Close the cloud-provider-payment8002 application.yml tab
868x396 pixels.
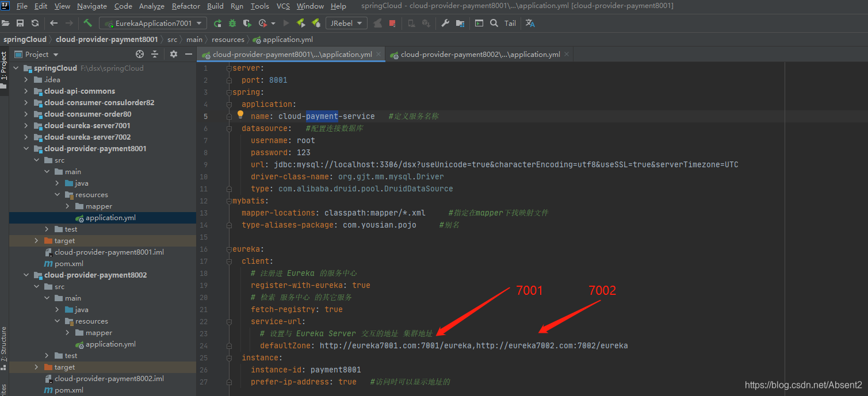567,55
